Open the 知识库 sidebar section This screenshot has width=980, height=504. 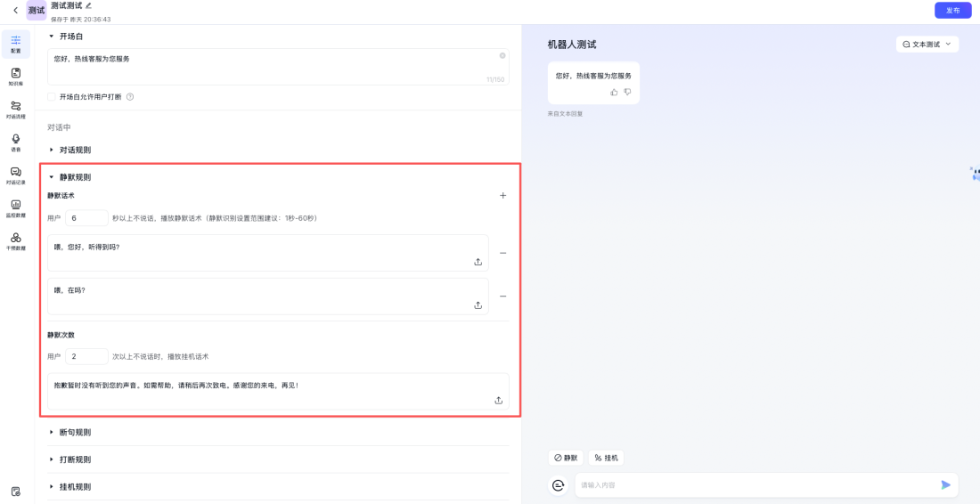[15, 77]
